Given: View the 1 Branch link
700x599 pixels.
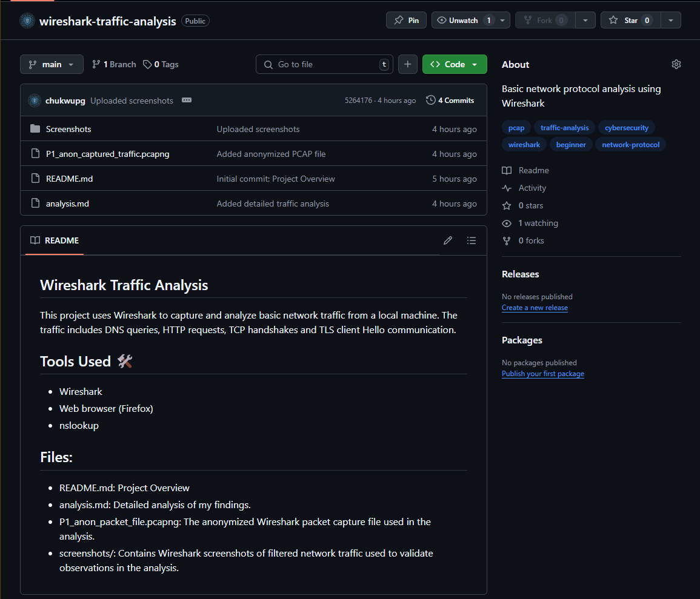Looking at the screenshot, I should pyautogui.click(x=114, y=64).
